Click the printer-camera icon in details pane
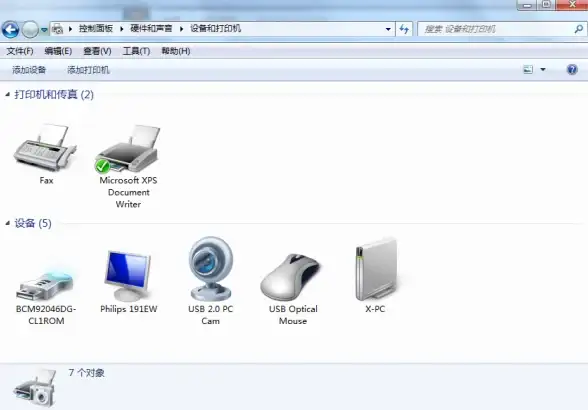 pyautogui.click(x=35, y=388)
